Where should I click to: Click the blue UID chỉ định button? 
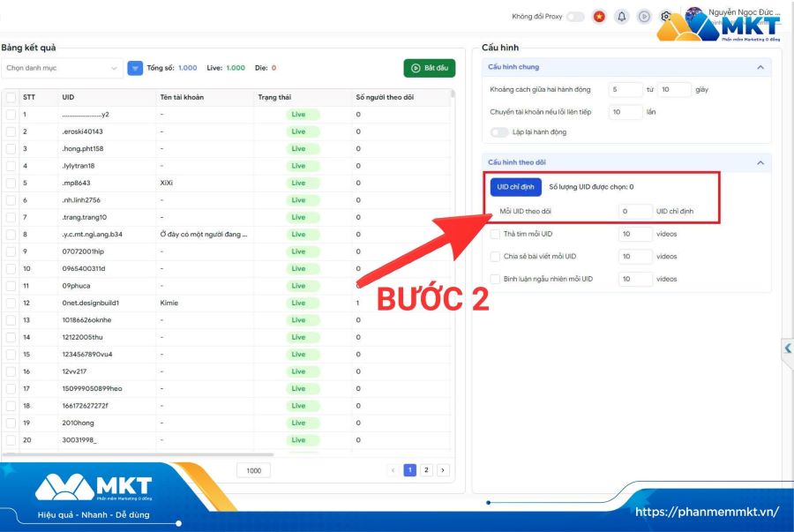click(515, 187)
